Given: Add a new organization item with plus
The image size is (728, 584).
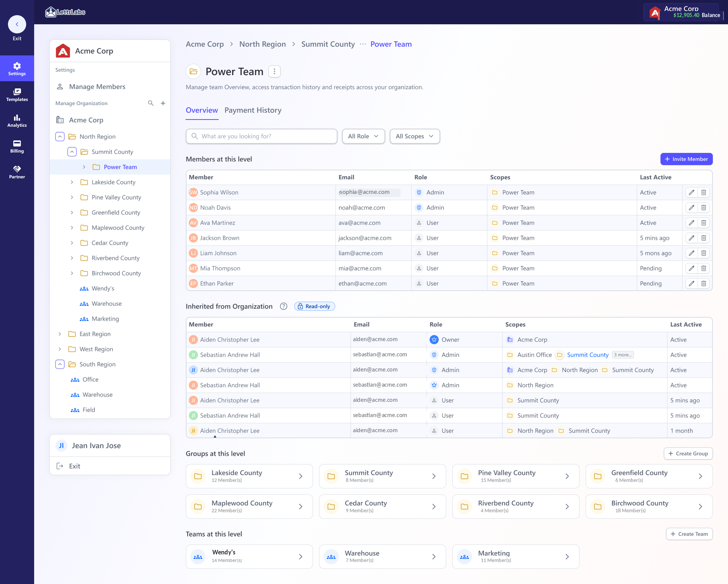Looking at the screenshot, I should pos(163,103).
